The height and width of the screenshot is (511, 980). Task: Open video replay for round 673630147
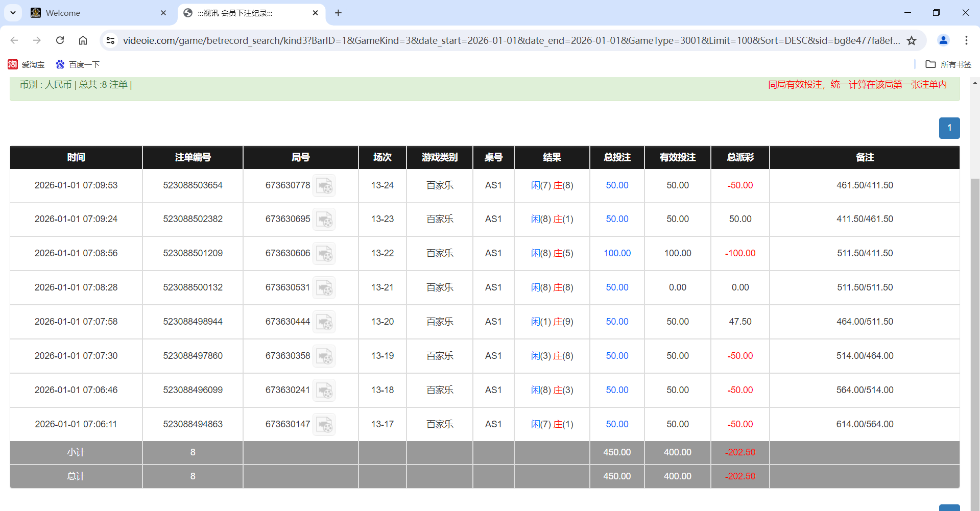tap(324, 425)
